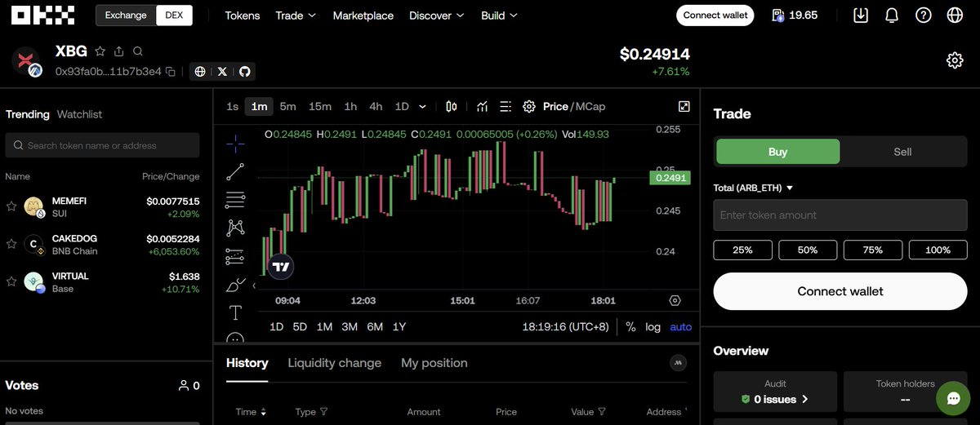Open notifications bell

892,15
